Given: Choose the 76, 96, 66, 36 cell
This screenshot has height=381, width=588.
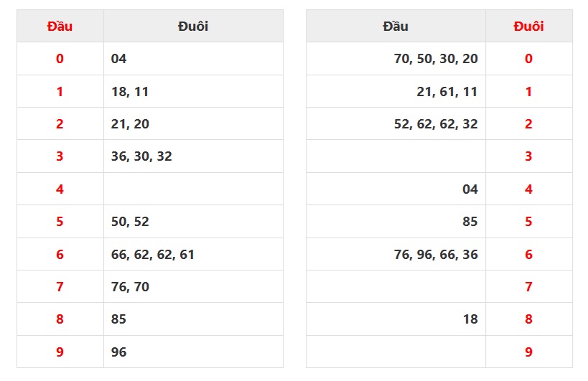Looking at the screenshot, I should click(x=436, y=254).
